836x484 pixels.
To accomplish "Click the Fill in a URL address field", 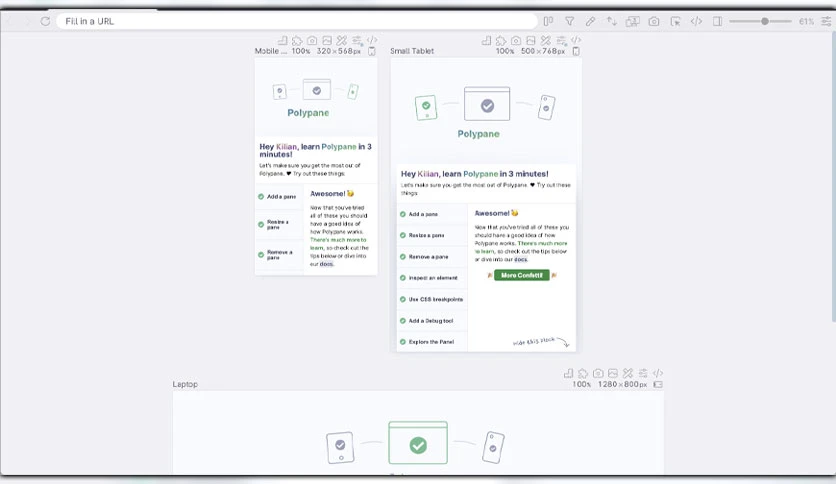I will [x=296, y=21].
